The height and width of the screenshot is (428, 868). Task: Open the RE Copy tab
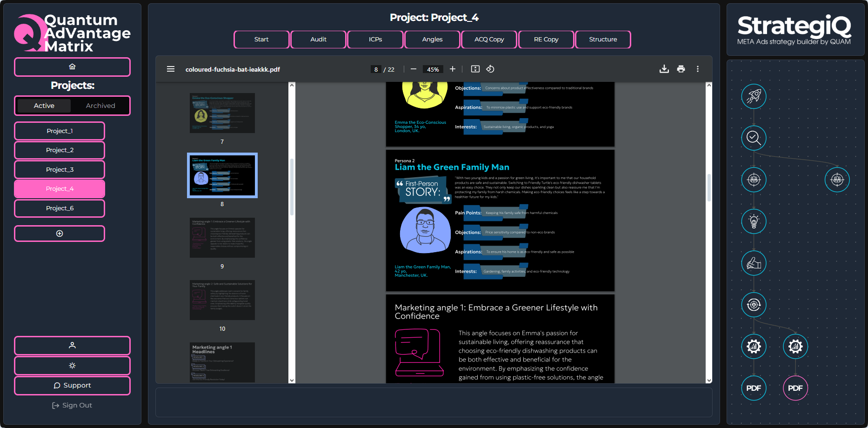(x=546, y=40)
